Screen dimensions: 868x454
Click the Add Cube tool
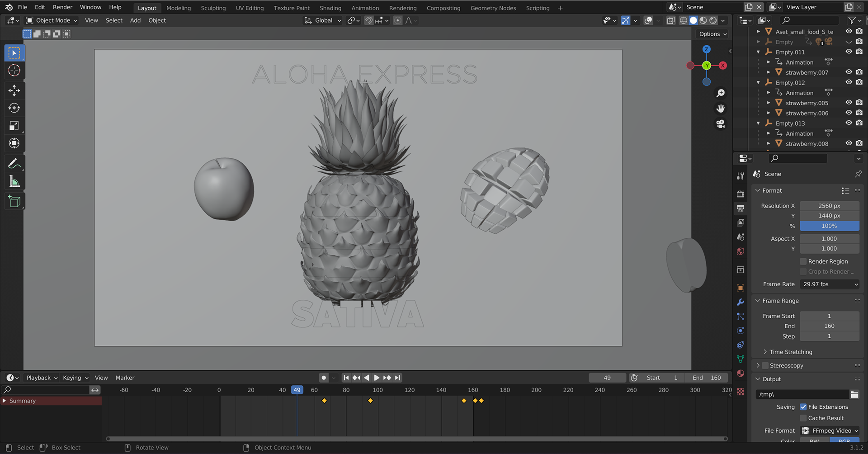[14, 201]
